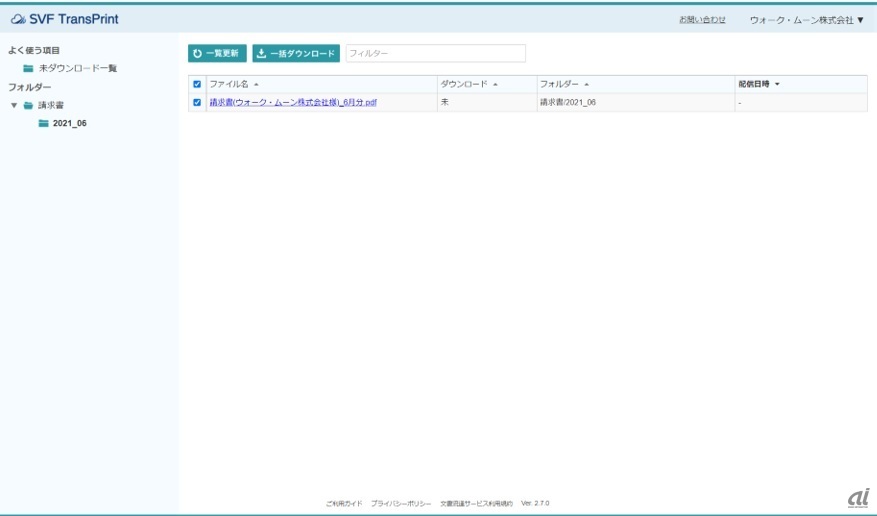Click the 未ダウンロード一覧 folder icon
Image resolution: width=877 pixels, height=516 pixels.
pyautogui.click(x=28, y=68)
